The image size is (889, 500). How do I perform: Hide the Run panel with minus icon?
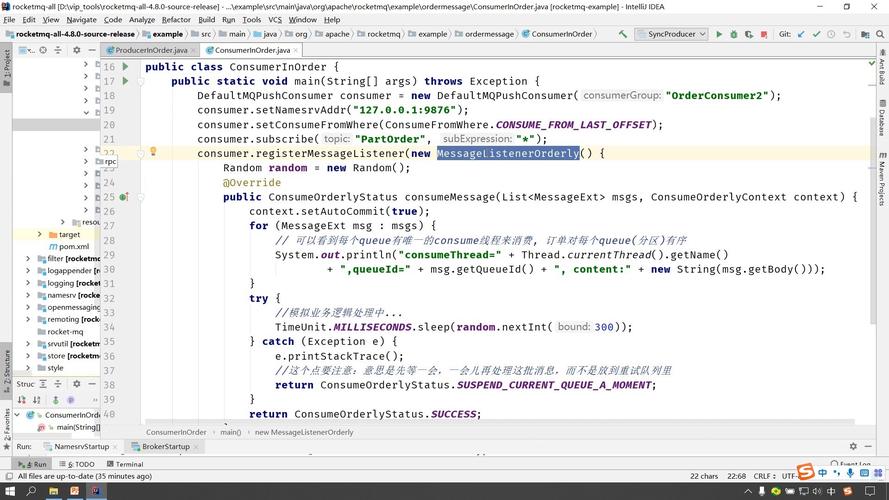coord(868,446)
